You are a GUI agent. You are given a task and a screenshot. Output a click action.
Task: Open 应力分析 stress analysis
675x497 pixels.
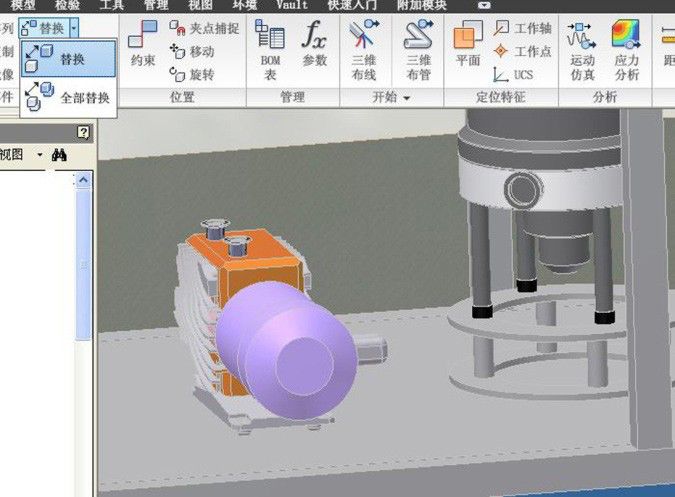tap(626, 50)
